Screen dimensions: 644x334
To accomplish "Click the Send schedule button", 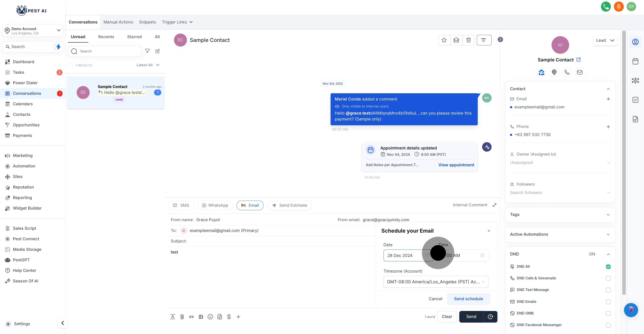I will point(468,298).
